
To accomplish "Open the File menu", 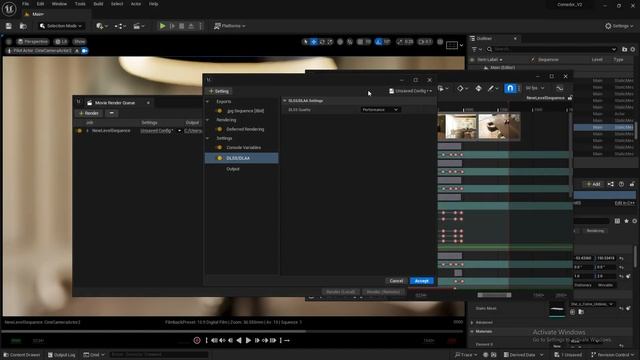I will click(x=25, y=4).
